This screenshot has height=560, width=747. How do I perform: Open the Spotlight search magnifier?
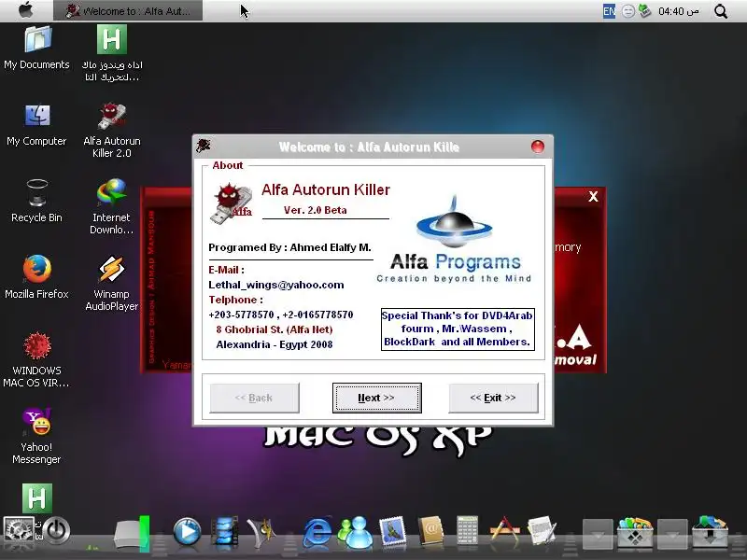[x=721, y=11]
